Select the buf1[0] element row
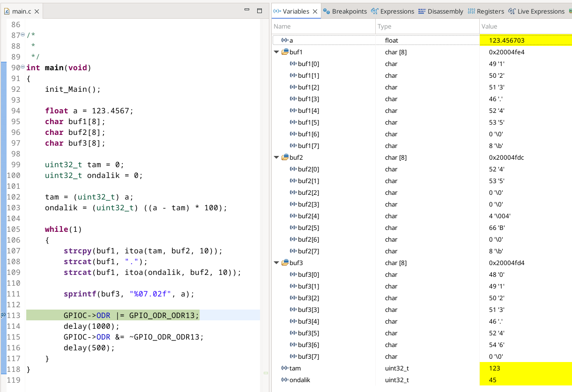Image resolution: width=572 pixels, height=392 pixels. (422, 64)
